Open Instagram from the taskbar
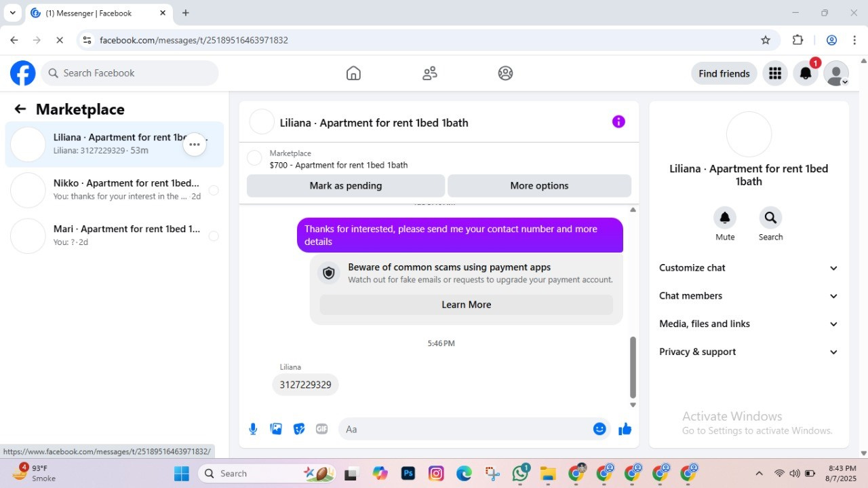 point(436,474)
